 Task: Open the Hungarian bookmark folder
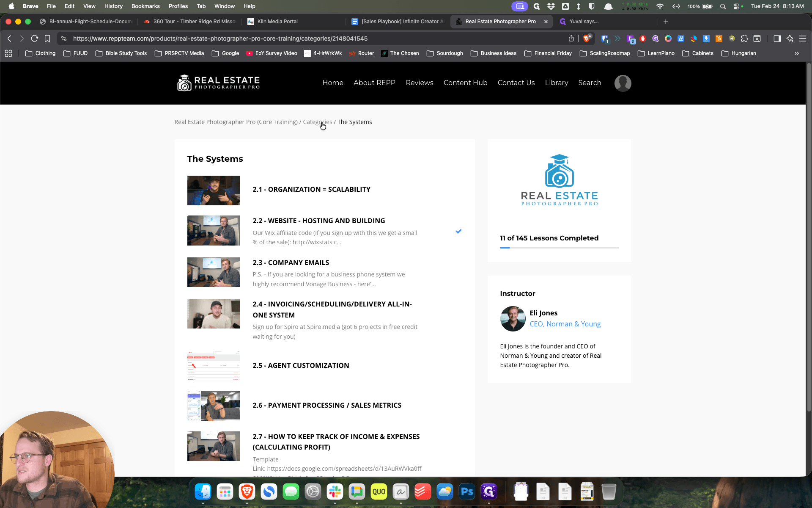pyautogui.click(x=738, y=53)
